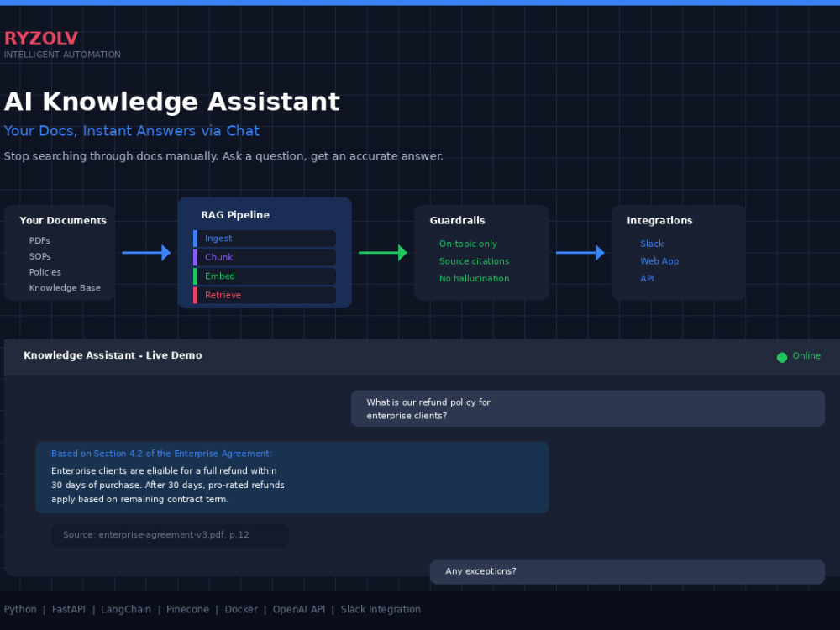Select the Chunk pipeline step
This screenshot has width=840, height=630.
coord(265,257)
